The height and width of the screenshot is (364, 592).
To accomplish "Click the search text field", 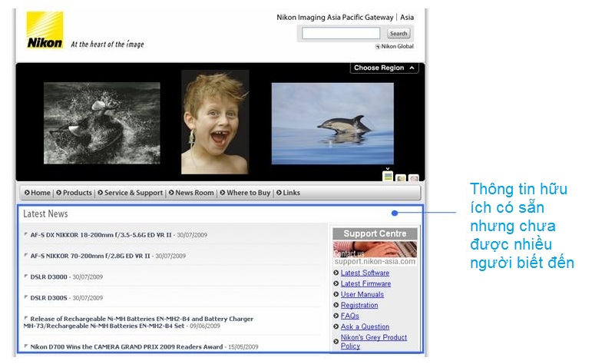I will pos(341,33).
